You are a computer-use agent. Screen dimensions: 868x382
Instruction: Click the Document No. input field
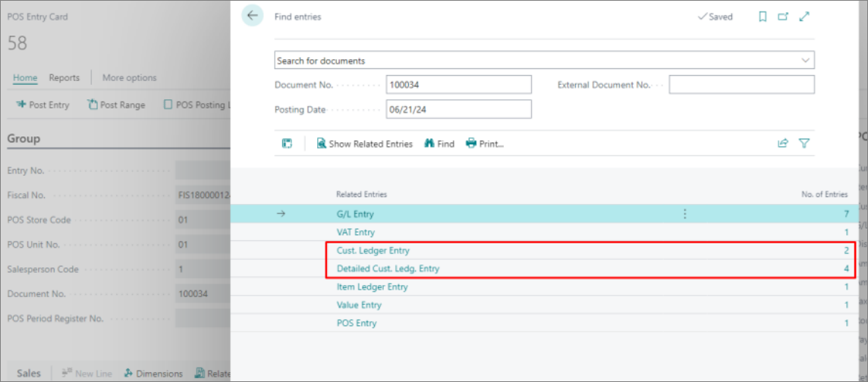click(459, 85)
